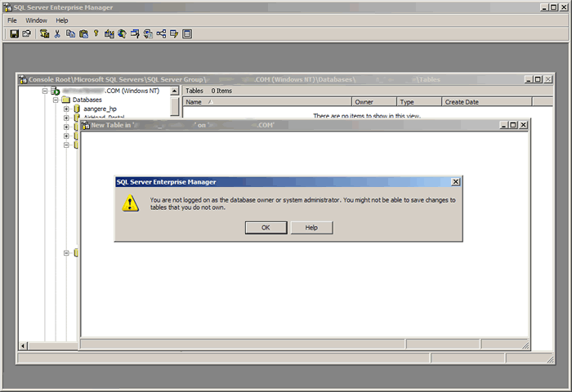The width and height of the screenshot is (572, 392).
Task: Click 'There are no items to show' message
Action: point(367,116)
